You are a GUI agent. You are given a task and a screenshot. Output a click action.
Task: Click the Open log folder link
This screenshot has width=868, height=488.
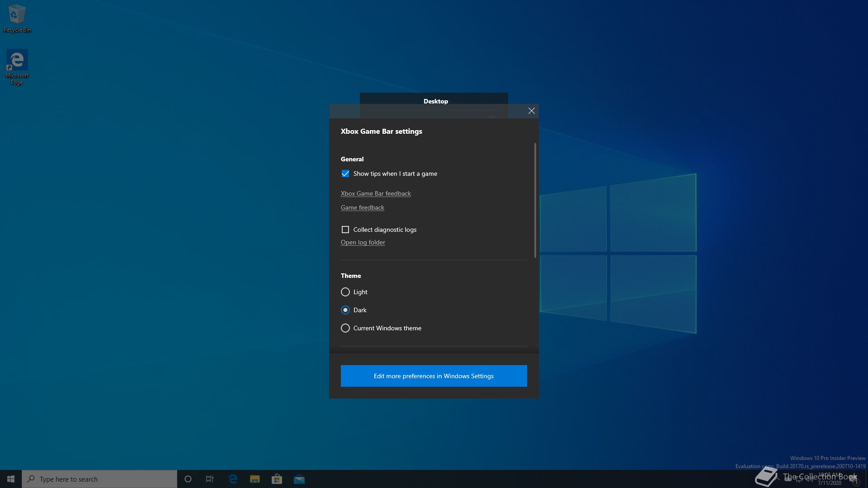[363, 242]
